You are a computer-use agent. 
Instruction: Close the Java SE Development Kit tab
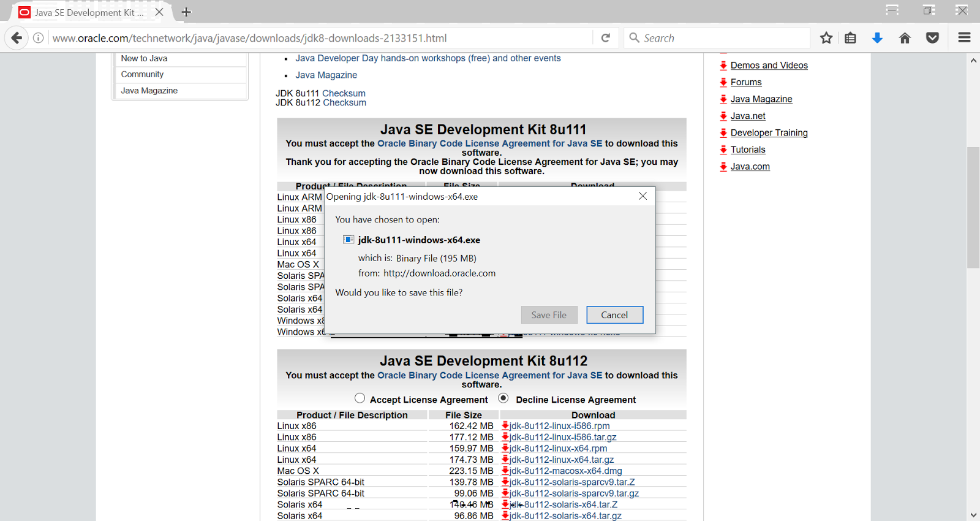(x=159, y=12)
